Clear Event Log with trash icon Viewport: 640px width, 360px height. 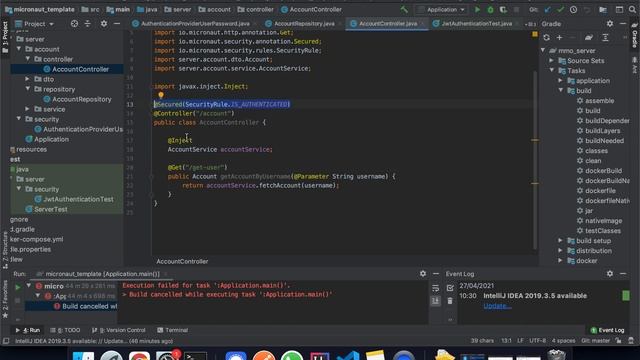coord(450,301)
